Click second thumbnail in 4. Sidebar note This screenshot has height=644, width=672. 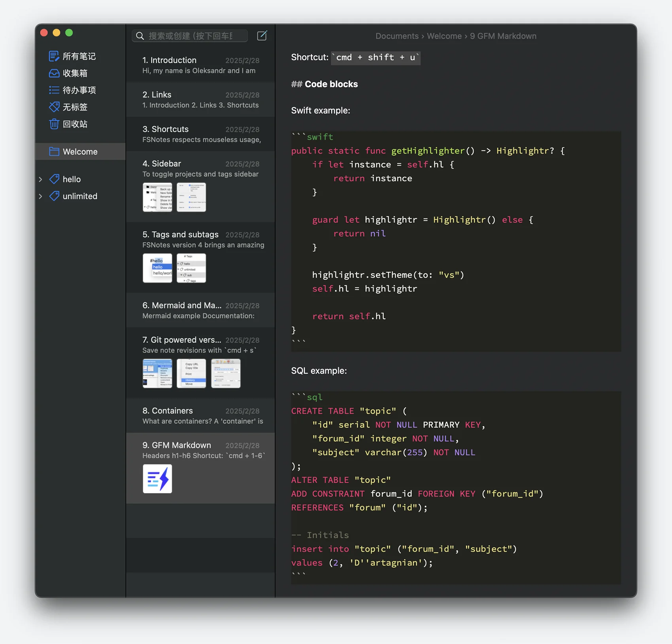(191, 197)
